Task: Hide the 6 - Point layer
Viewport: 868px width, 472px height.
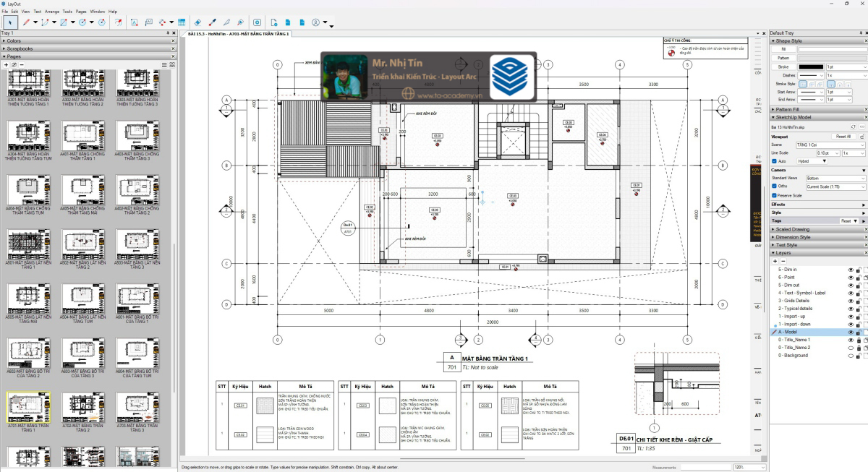Action: tap(851, 278)
